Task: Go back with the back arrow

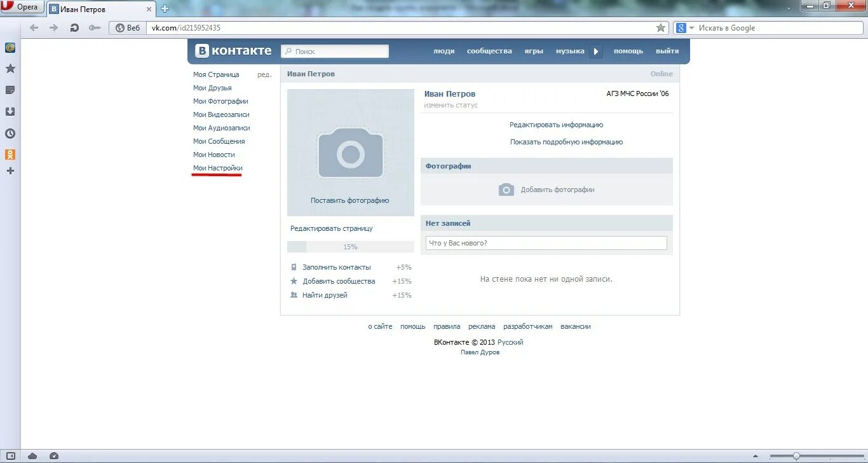Action: pos(34,28)
